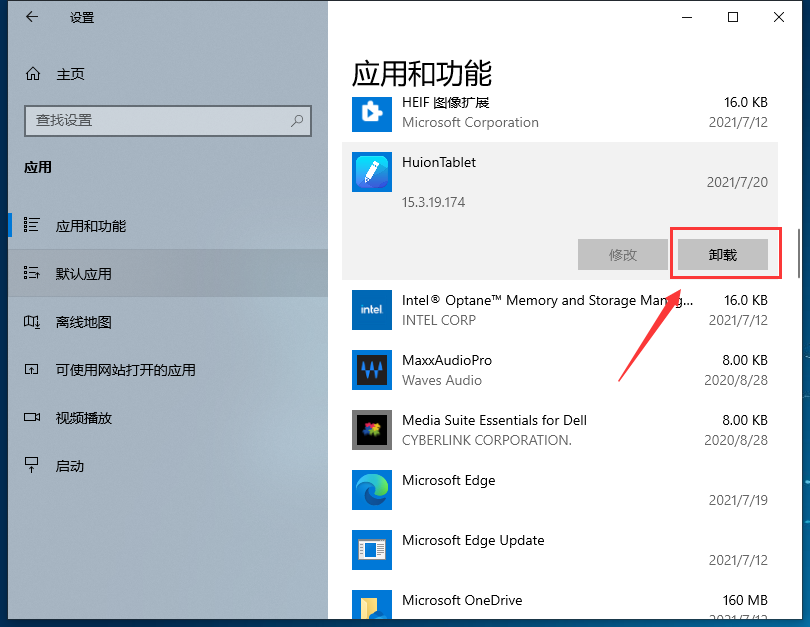Click the Waves Audio publisher text
The image size is (810, 627).
pyautogui.click(x=442, y=380)
